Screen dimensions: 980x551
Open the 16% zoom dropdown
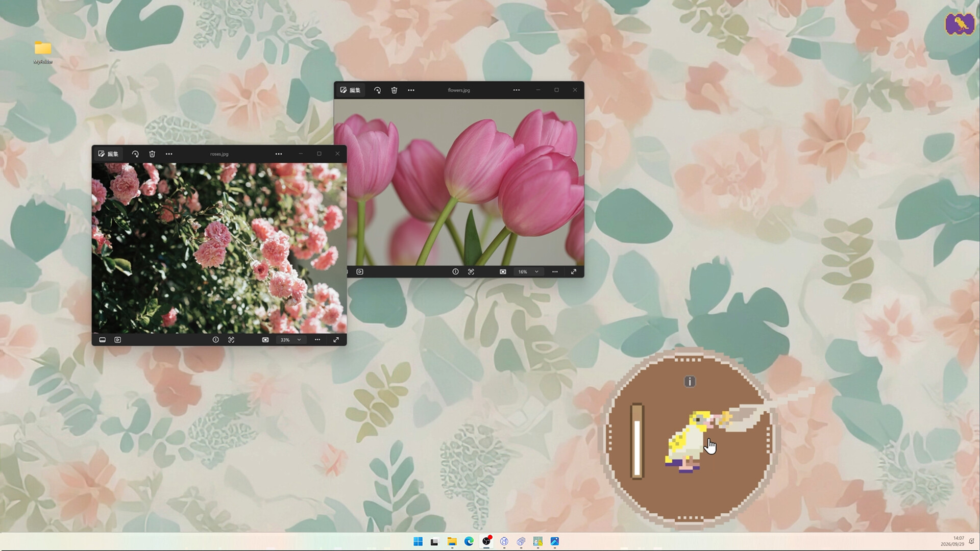[x=528, y=272]
